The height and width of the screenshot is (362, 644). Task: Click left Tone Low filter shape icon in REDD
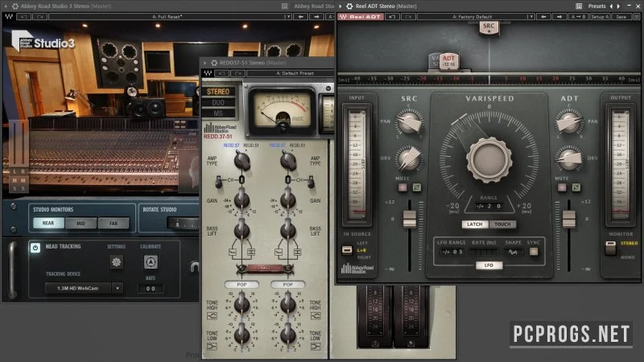click(212, 347)
